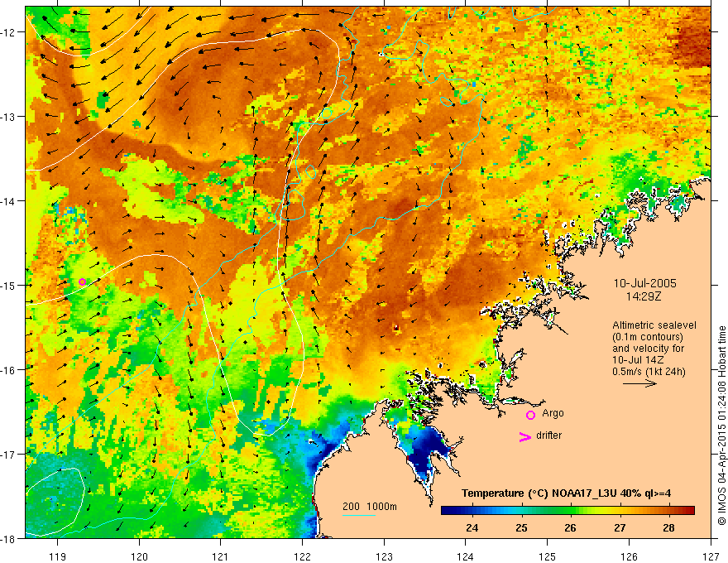Click the longitude axis label 127
Image resolution: width=728 pixels, height=563 pixels.
tap(711, 556)
